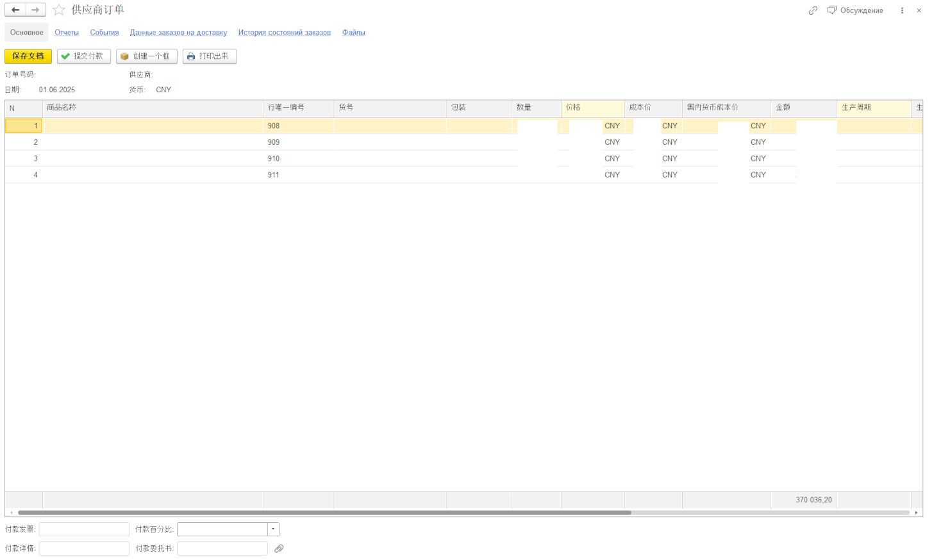Open Данные заказов на доставку tab

tap(178, 33)
